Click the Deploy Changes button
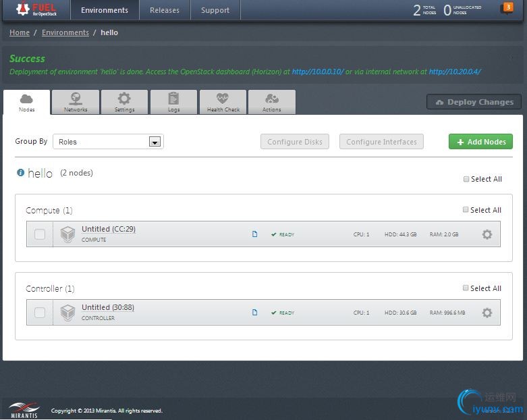 [x=474, y=102]
